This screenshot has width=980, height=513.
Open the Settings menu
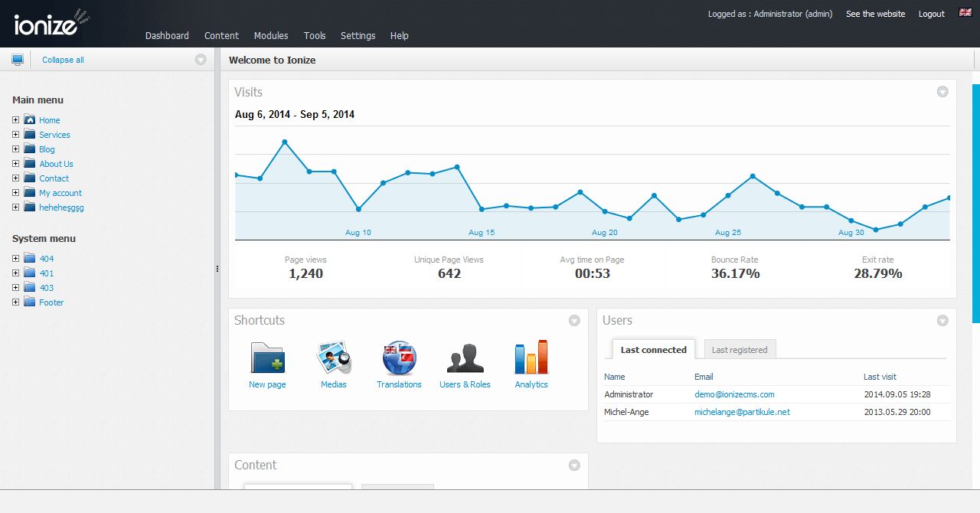pyautogui.click(x=358, y=35)
